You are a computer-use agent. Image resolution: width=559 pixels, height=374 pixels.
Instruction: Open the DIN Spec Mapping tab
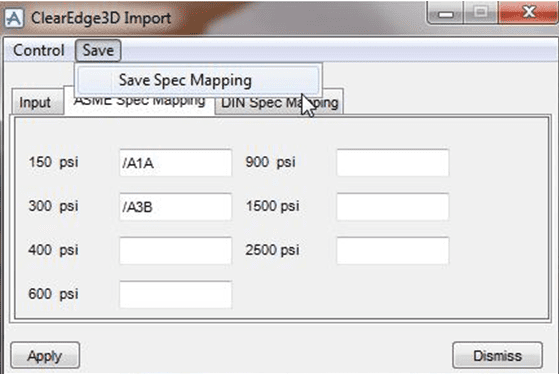279,103
